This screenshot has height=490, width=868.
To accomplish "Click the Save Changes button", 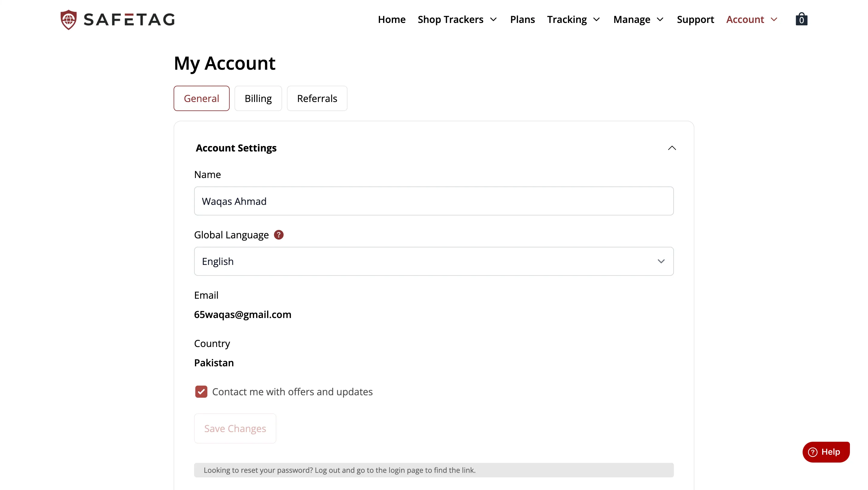I will click(x=235, y=428).
